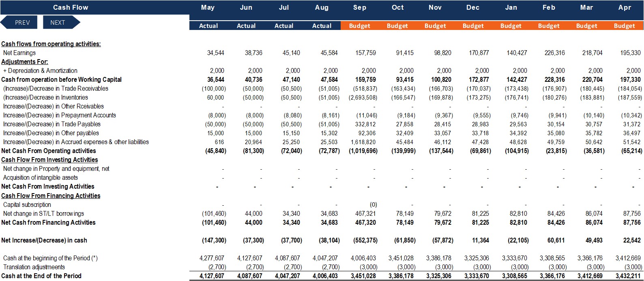Click Apr ending cash 3,432,211
Screen dimensions: 644x281
coord(628,276)
